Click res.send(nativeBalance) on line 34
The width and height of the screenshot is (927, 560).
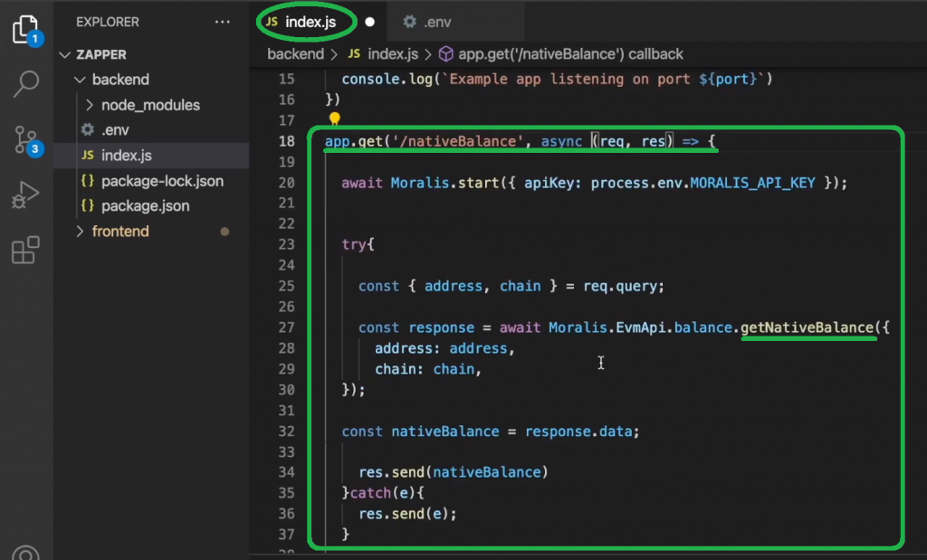(x=454, y=472)
